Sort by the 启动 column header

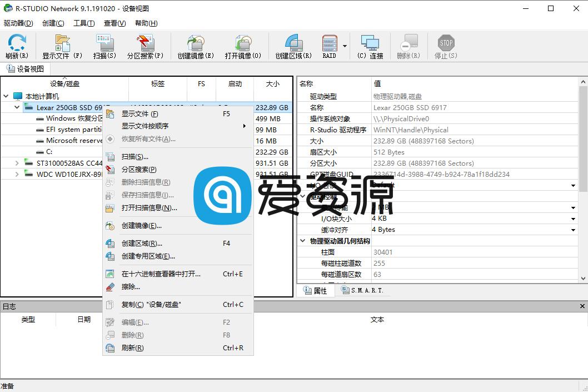point(235,84)
